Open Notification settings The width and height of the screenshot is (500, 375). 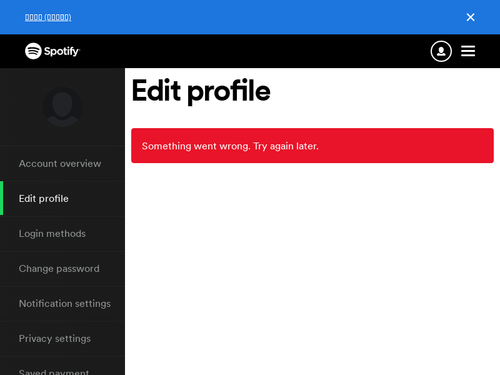coord(62,304)
